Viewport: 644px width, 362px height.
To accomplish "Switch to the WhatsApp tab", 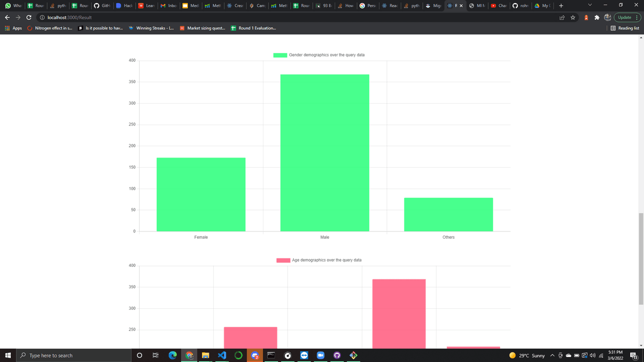I will pyautogui.click(x=13, y=5).
